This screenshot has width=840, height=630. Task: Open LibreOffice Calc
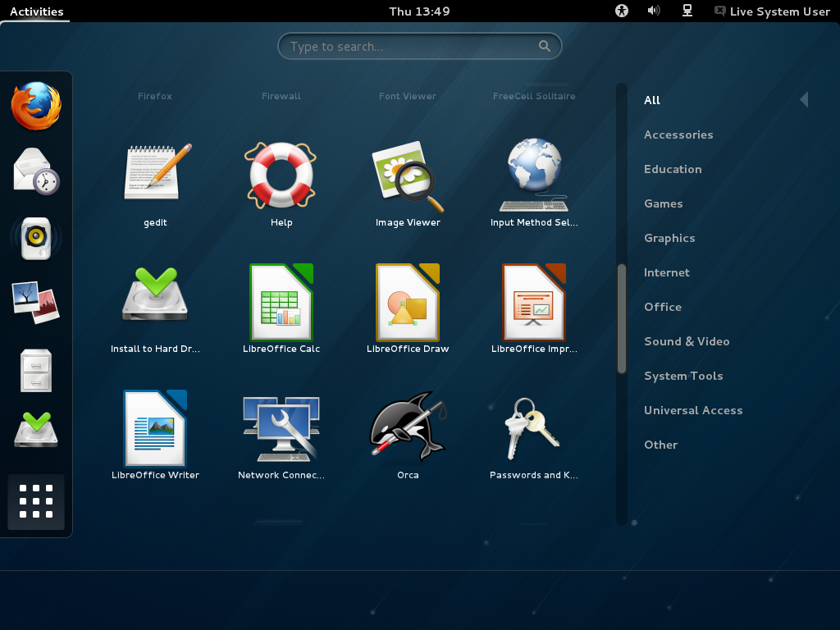tap(281, 309)
